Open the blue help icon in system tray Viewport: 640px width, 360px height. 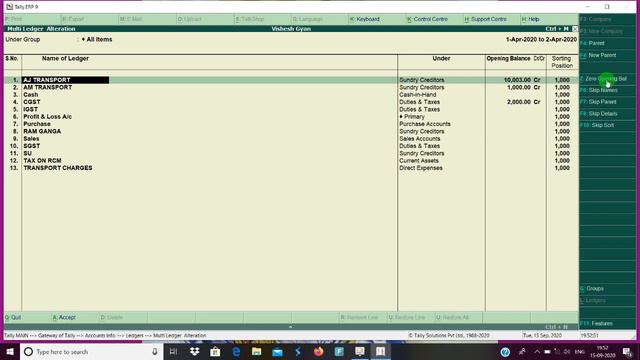pos(505,352)
